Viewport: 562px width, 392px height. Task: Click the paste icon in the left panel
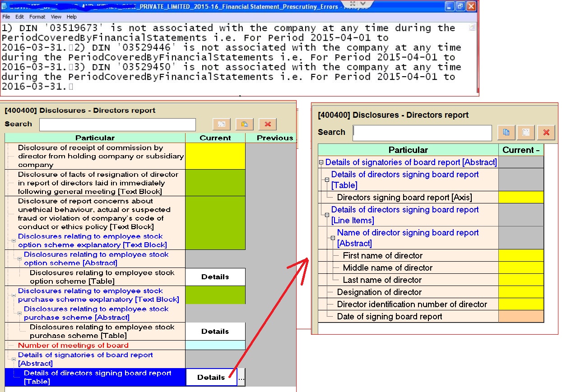click(244, 125)
